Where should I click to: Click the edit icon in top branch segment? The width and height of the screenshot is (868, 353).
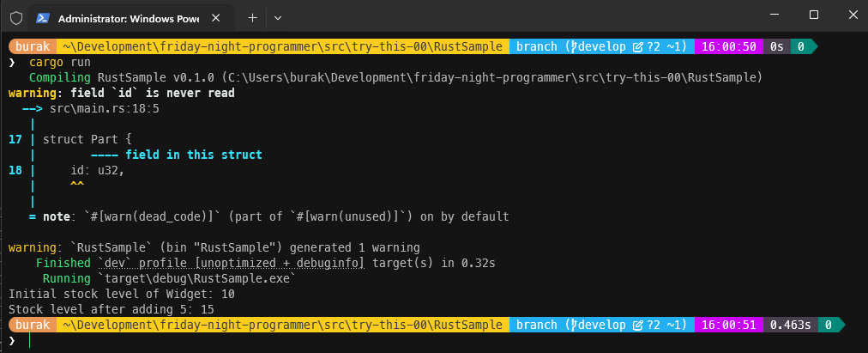point(637,47)
